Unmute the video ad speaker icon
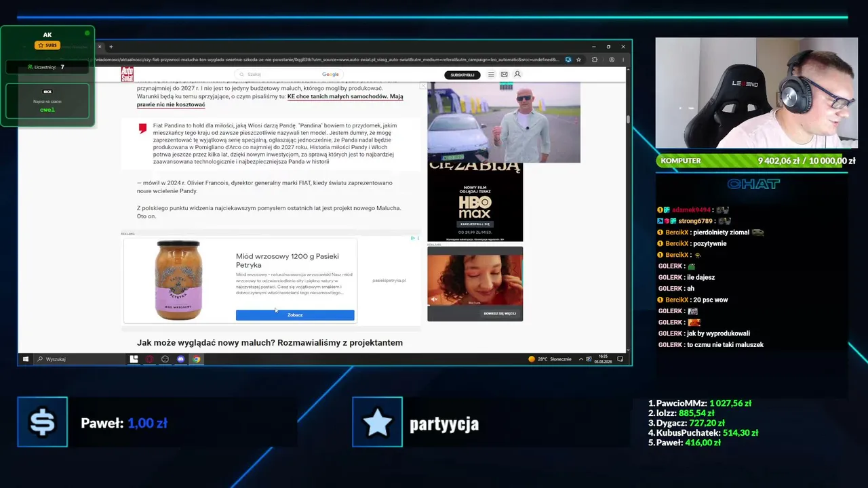The height and width of the screenshot is (488, 868). click(x=435, y=299)
